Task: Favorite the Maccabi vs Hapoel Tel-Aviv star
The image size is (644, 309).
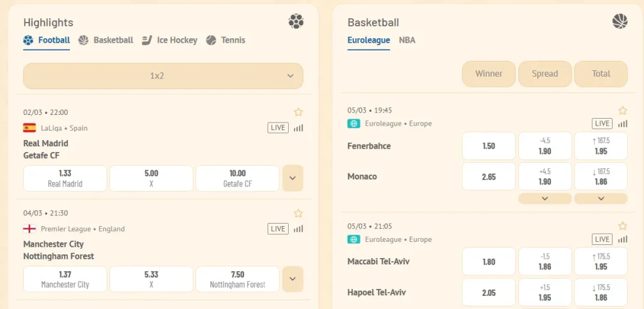Action: click(623, 226)
